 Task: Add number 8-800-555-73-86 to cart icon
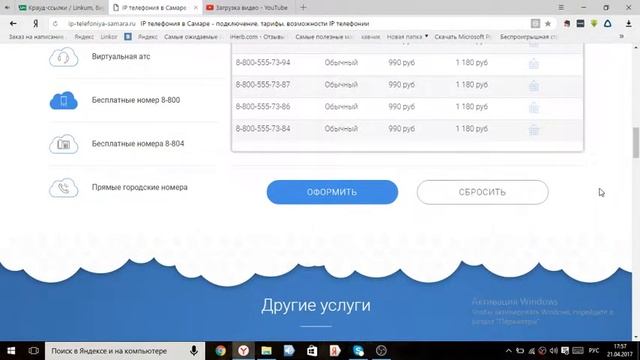[533, 107]
